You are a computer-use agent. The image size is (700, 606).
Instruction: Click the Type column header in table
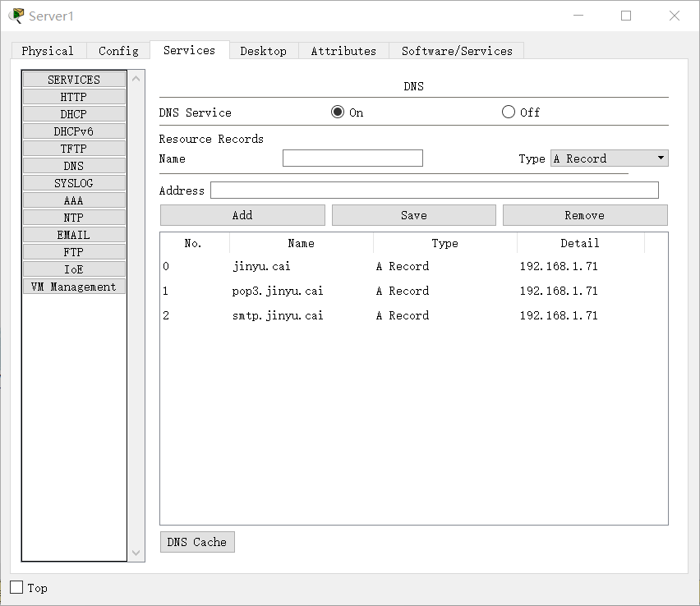coord(445,243)
